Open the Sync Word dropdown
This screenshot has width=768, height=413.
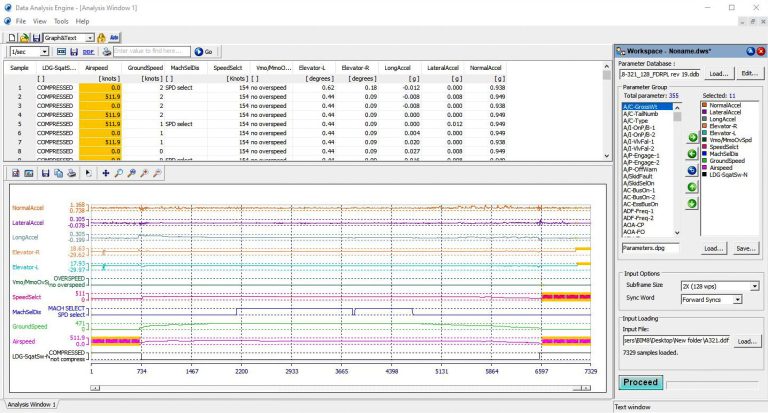point(737,299)
